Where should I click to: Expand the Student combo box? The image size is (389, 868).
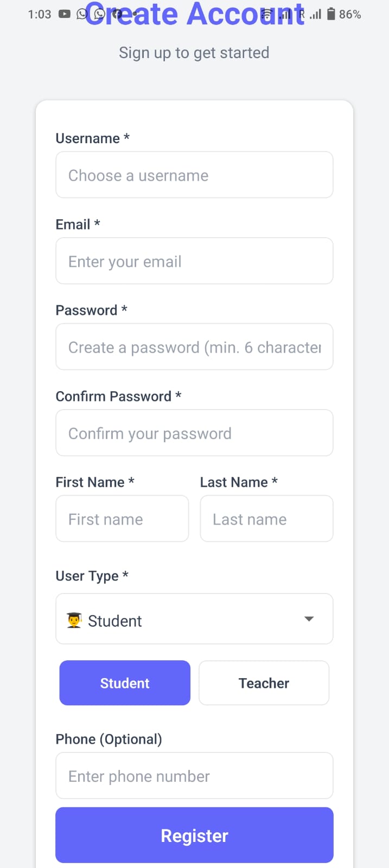pos(194,619)
